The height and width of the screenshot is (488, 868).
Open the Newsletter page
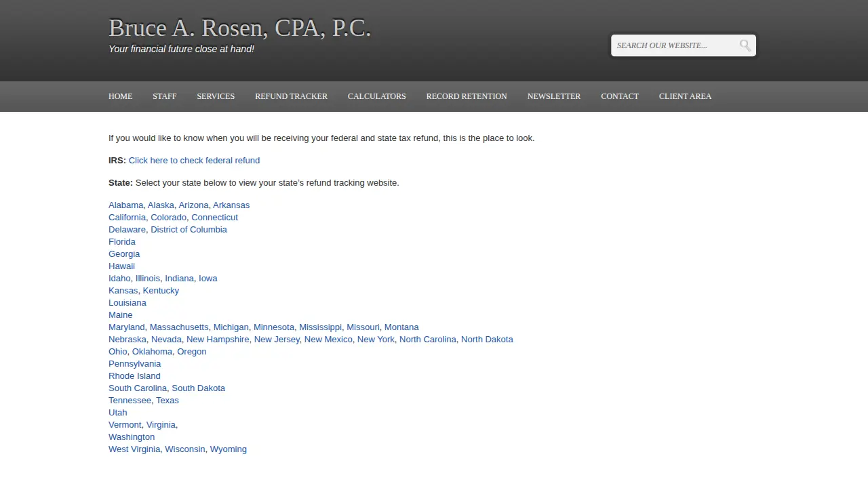[554, 96]
